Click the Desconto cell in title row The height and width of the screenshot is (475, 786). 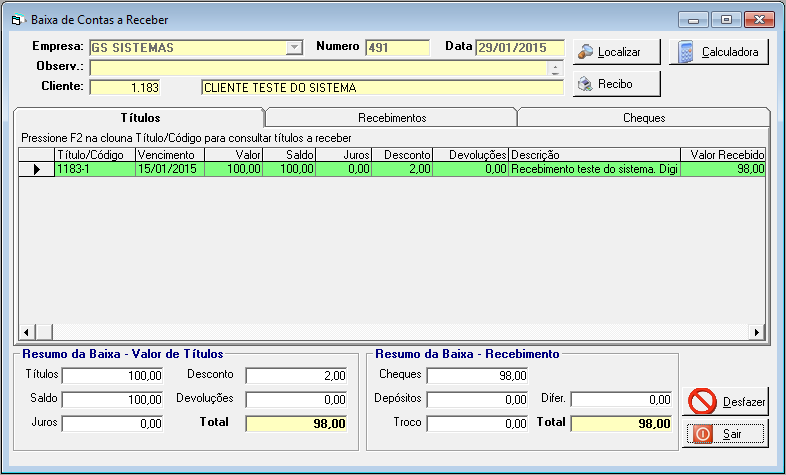[403, 170]
